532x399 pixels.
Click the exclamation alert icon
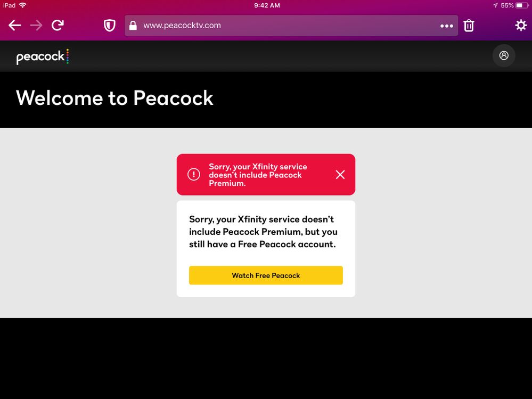(x=194, y=175)
